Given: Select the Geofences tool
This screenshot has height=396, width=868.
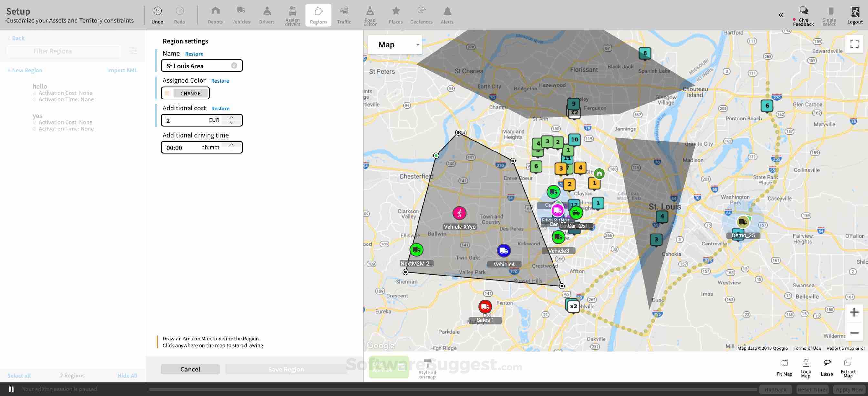Looking at the screenshot, I should click(x=421, y=15).
